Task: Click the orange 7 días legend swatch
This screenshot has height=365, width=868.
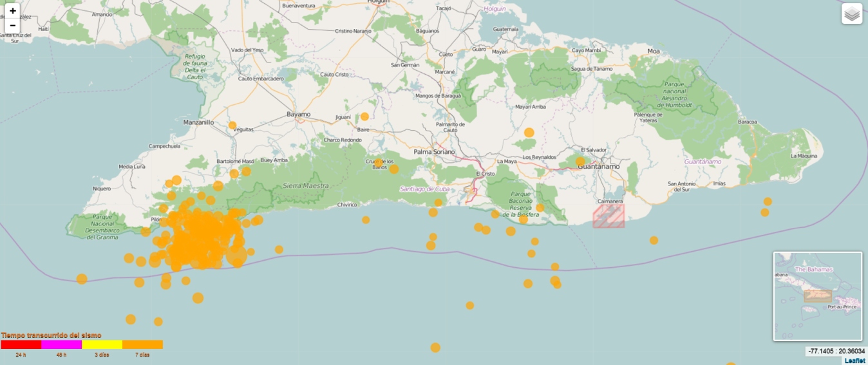Action: 142,344
